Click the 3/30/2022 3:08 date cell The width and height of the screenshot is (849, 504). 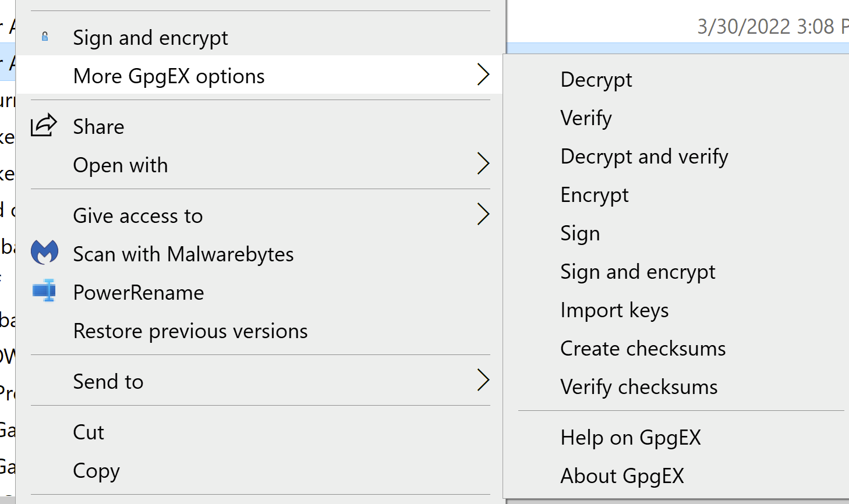773,26
